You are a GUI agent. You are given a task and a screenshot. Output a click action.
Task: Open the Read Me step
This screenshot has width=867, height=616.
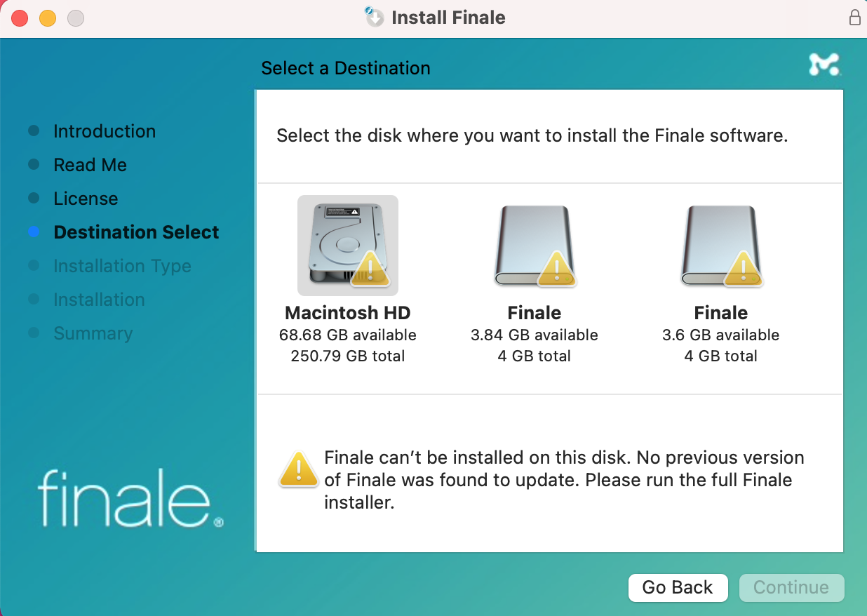click(x=90, y=165)
